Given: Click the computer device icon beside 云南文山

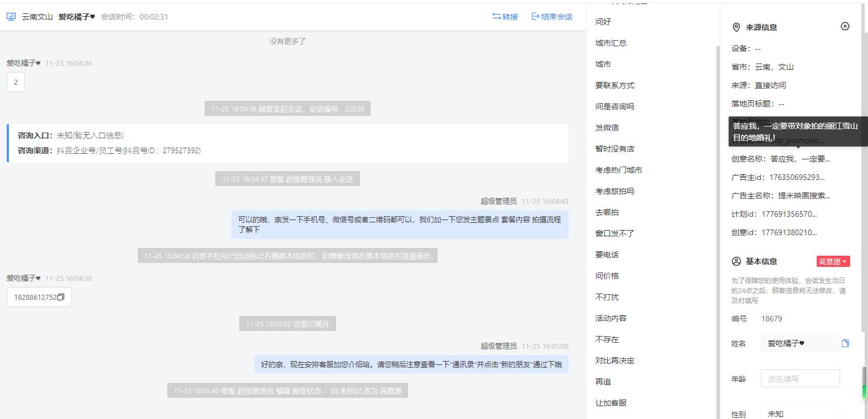Looking at the screenshot, I should pos(11,17).
